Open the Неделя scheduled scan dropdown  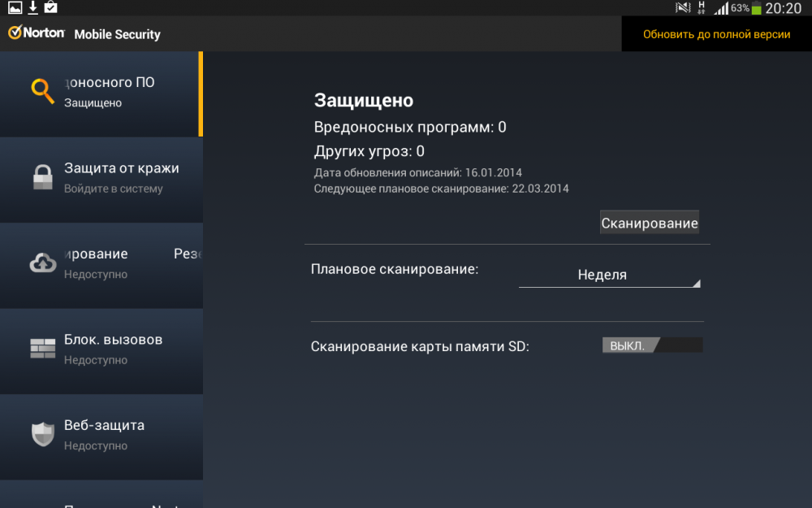[610, 275]
